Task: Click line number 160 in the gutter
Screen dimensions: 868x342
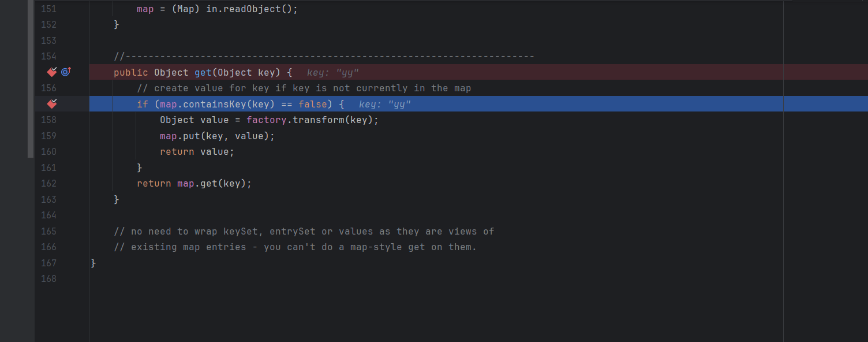Action: 48,152
